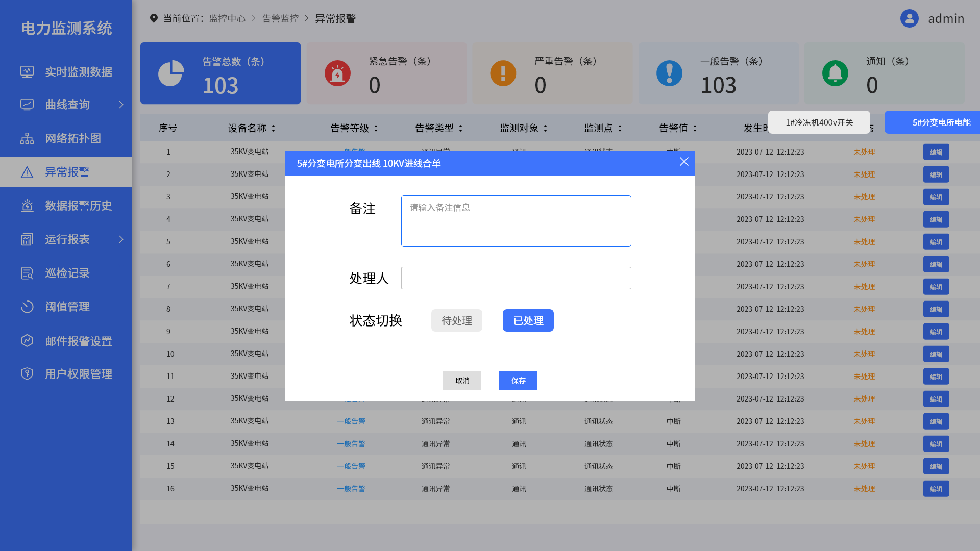Image resolution: width=980 pixels, height=551 pixels.
Task: Click the abnormal alarm triangle warning icon
Action: [x=27, y=172]
